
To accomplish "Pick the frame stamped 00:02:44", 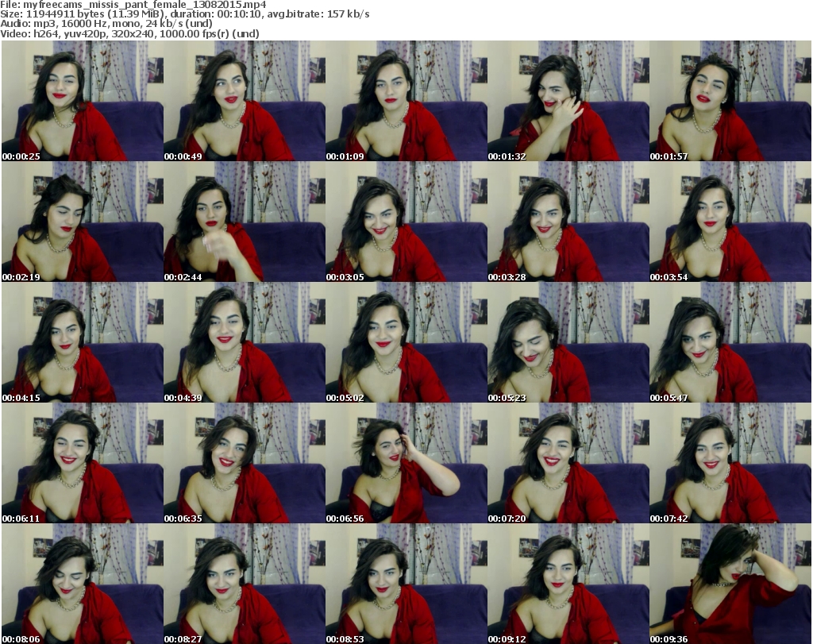I will point(245,222).
